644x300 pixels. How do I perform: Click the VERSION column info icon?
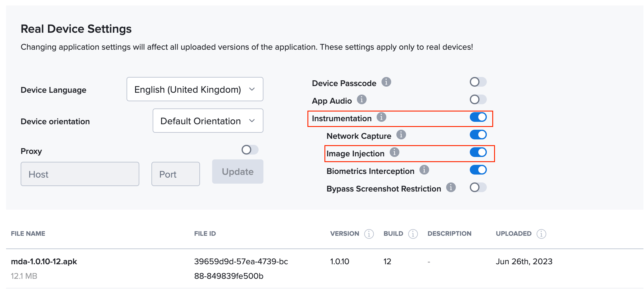tap(369, 234)
